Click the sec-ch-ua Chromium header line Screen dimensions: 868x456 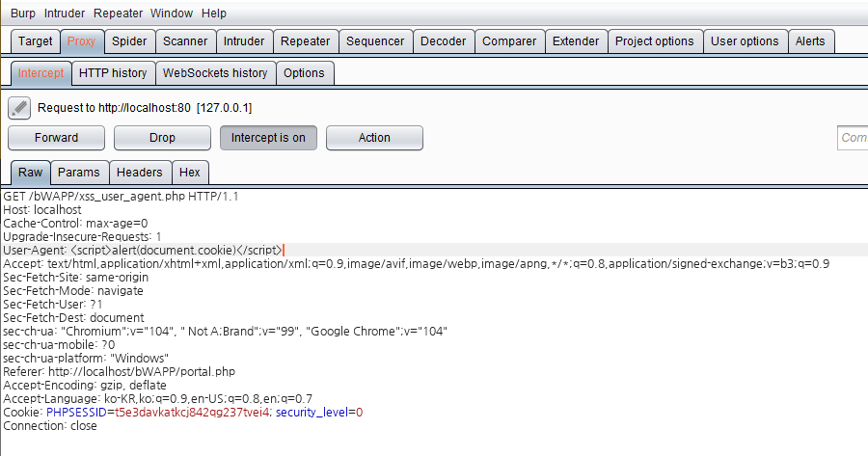point(226,332)
